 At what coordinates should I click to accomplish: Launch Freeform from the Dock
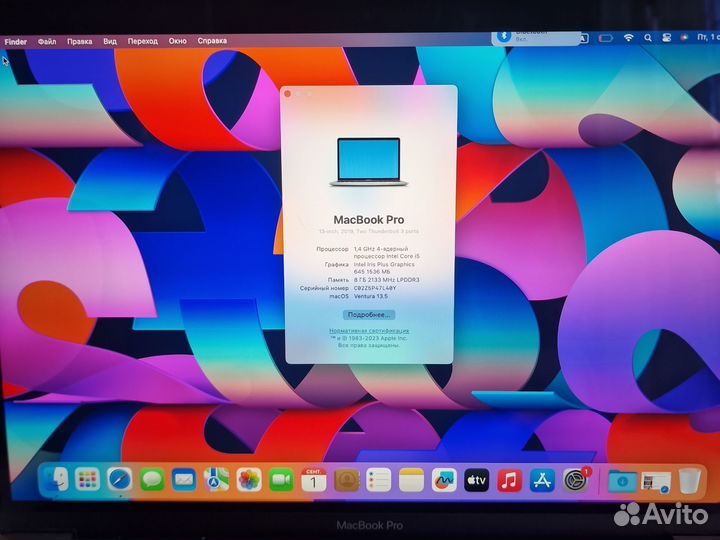pos(444,480)
